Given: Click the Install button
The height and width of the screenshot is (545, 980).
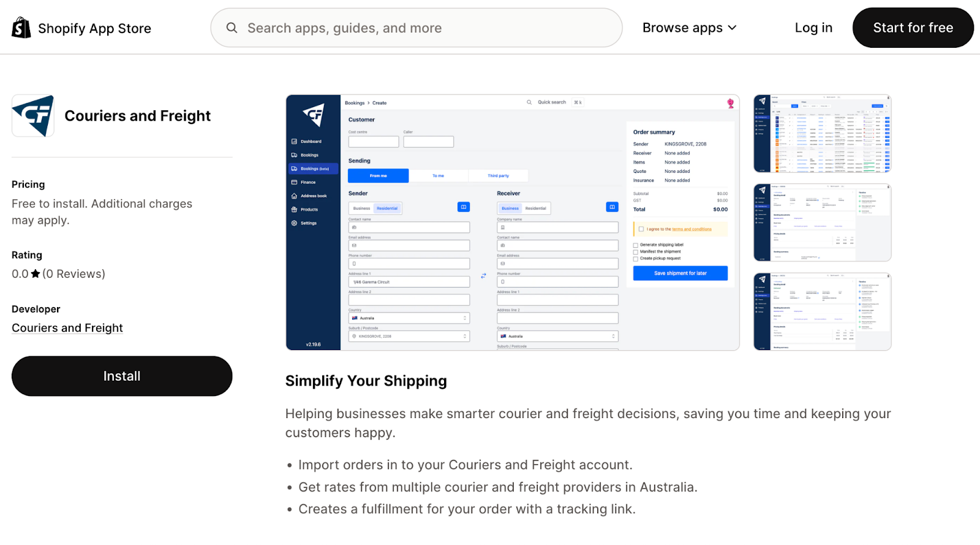Looking at the screenshot, I should click(122, 376).
